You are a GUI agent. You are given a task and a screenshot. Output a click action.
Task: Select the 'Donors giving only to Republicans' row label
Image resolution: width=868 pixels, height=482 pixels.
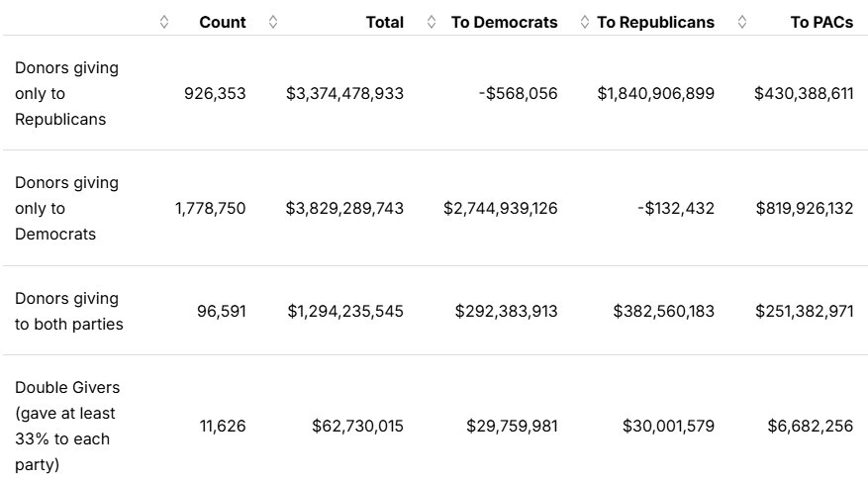(66, 93)
